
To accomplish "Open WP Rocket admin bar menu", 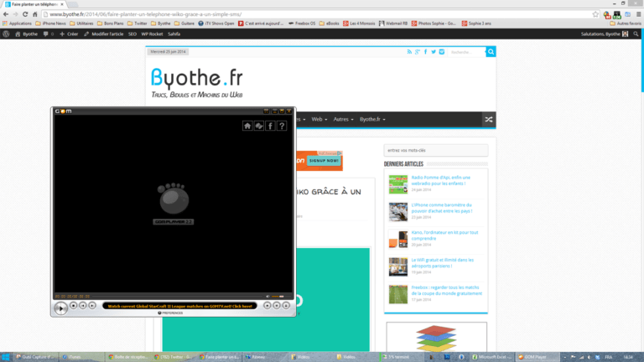I will [151, 34].
